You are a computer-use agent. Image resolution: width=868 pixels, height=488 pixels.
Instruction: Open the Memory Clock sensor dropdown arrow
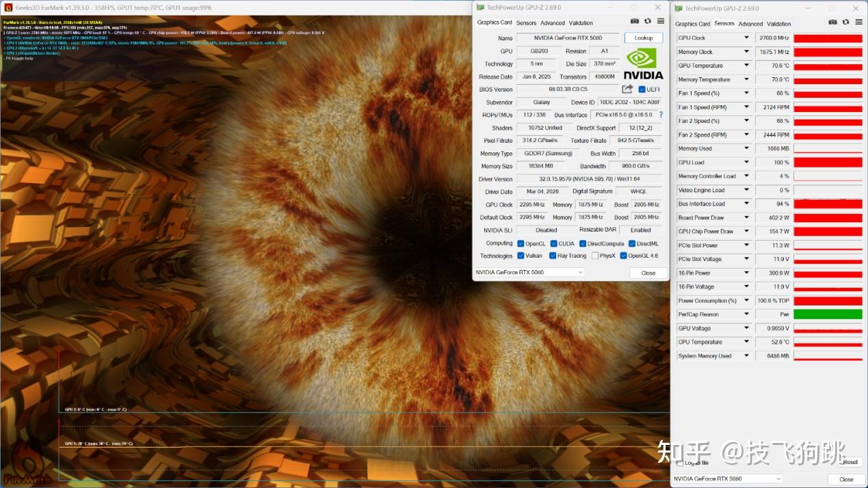point(746,52)
